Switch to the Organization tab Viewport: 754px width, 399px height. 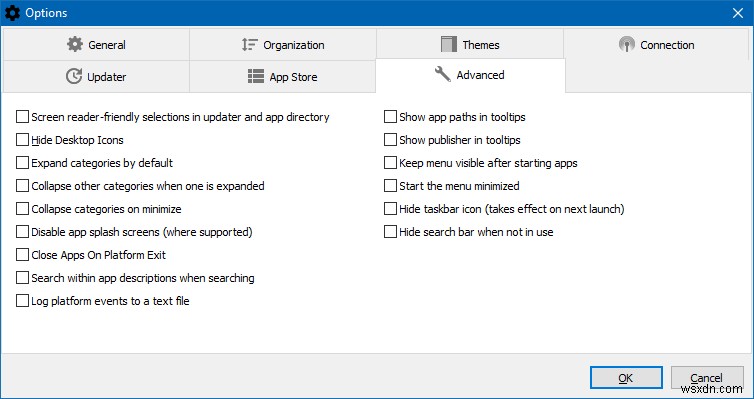click(x=283, y=45)
